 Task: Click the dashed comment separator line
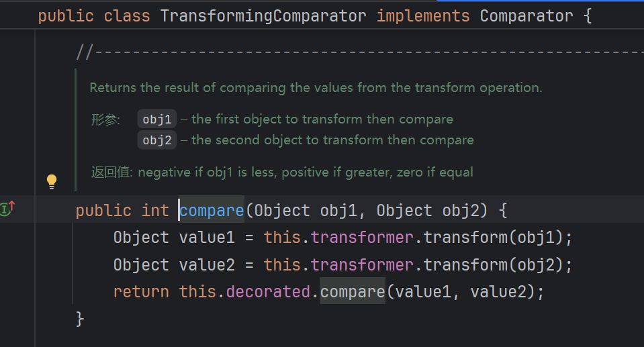(363, 51)
